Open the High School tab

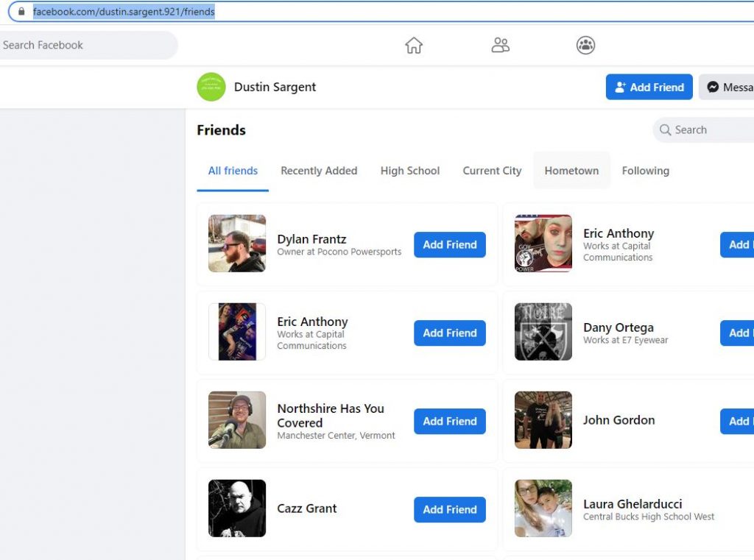409,171
